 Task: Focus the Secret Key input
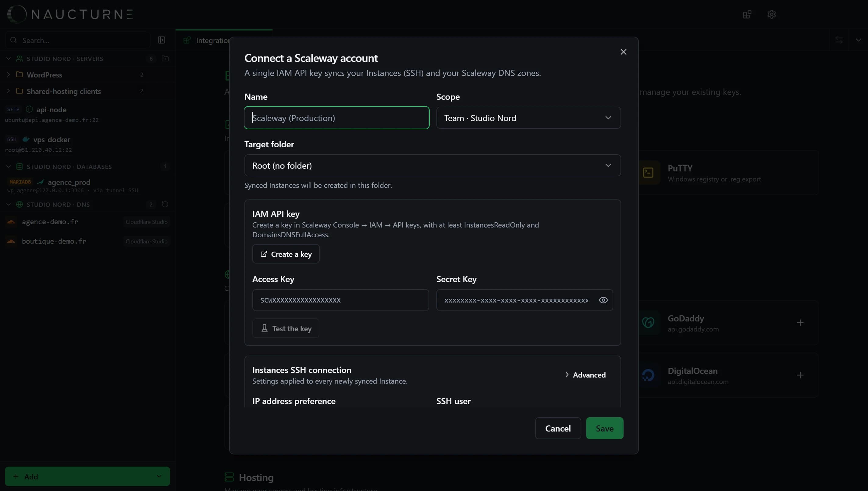point(524,300)
